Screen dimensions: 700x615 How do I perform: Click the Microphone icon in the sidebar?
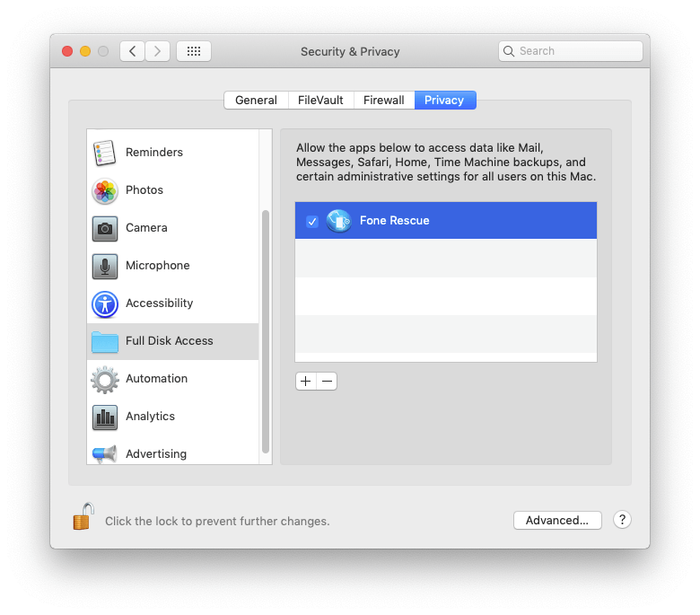(105, 266)
